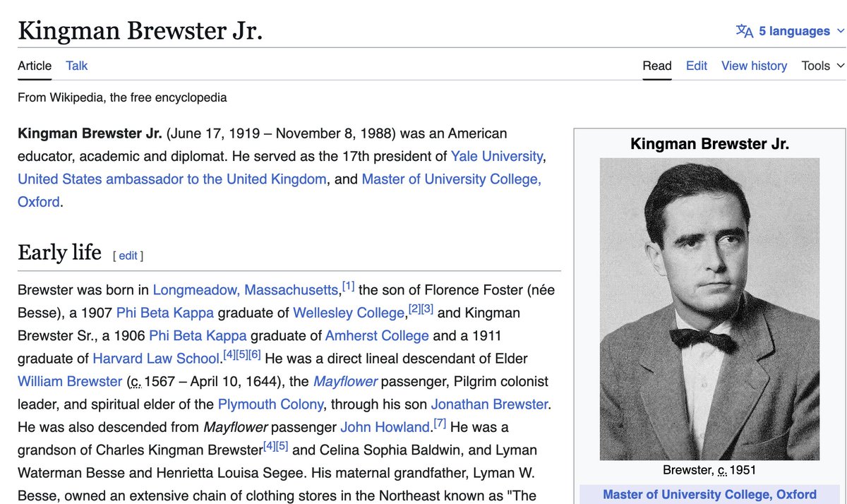Click the infobox heading Kingman Brewster Jr.
The height and width of the screenshot is (504, 847).
pyautogui.click(x=709, y=144)
